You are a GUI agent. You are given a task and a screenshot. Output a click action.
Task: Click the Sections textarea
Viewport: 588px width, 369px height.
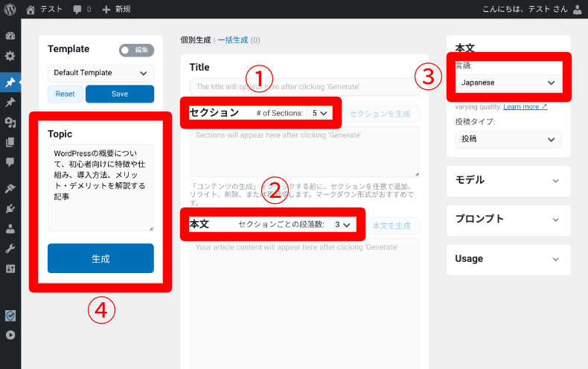coord(305,152)
